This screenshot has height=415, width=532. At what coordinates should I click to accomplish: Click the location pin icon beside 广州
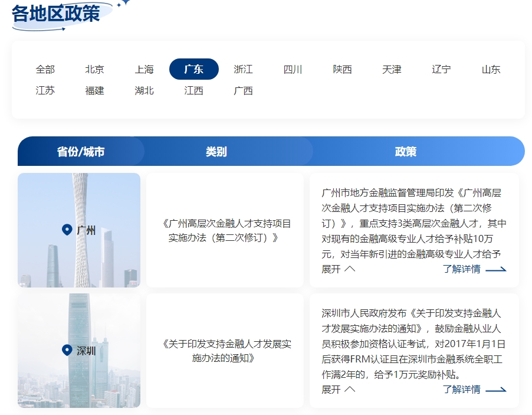pyautogui.click(x=67, y=230)
